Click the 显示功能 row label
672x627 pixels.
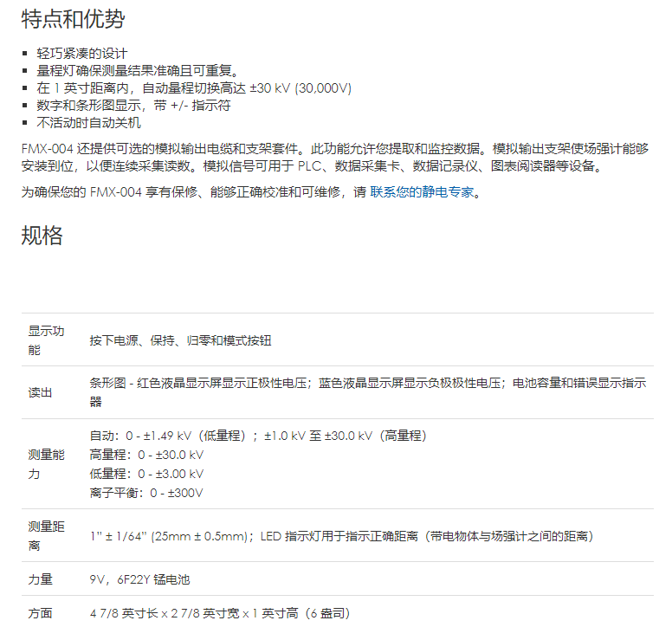coord(47,340)
